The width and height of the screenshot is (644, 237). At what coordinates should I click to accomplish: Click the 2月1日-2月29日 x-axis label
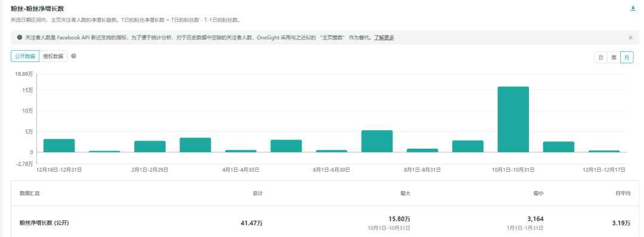150,170
